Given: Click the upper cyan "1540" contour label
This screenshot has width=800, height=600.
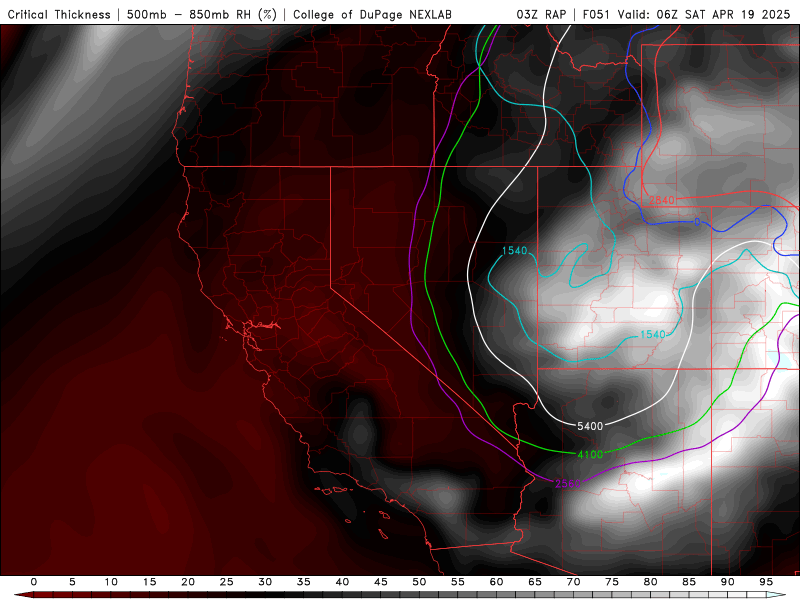Looking at the screenshot, I should [514, 251].
